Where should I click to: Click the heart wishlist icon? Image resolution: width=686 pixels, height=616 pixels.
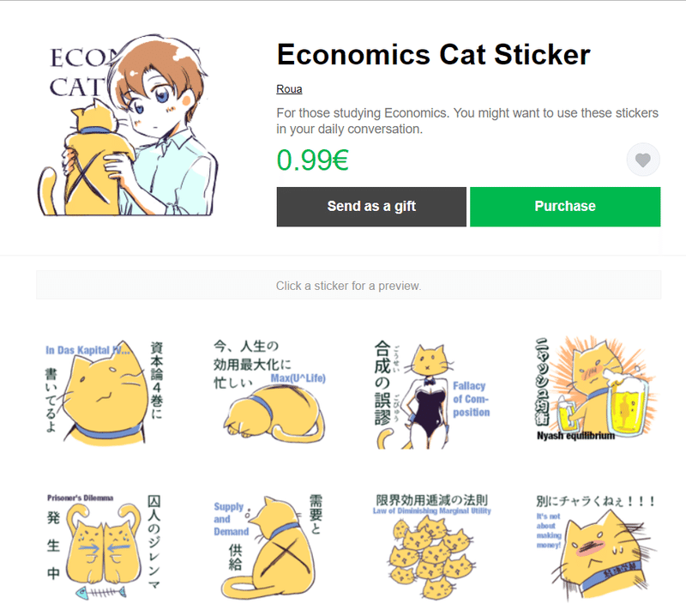coord(642,160)
